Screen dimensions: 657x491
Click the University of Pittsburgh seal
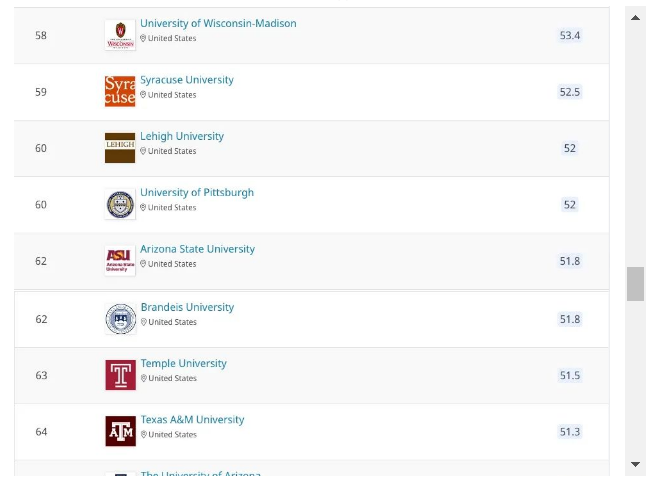point(120,204)
